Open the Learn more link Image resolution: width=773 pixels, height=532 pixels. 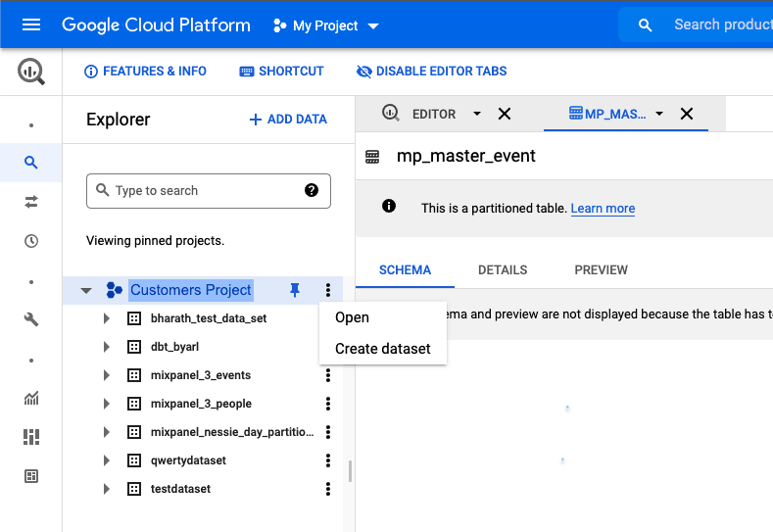(603, 209)
